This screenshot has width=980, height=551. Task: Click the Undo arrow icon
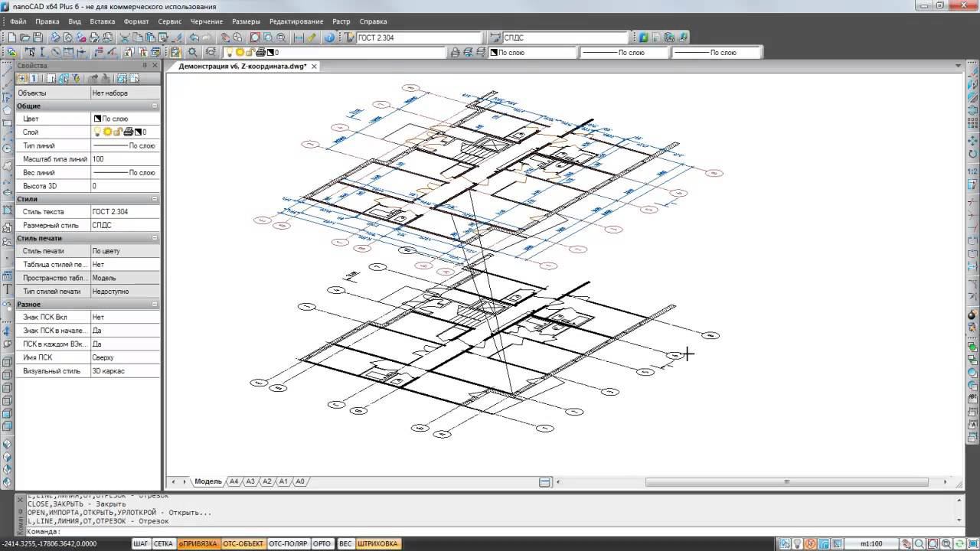[x=194, y=37]
